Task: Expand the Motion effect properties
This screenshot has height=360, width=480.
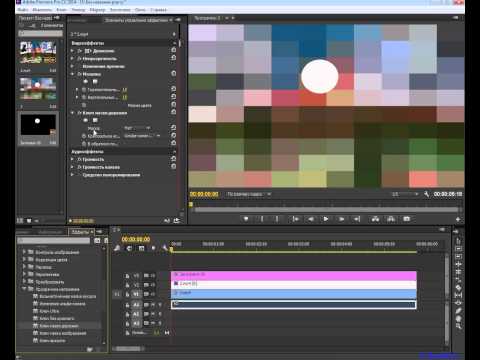Action: 72,51
